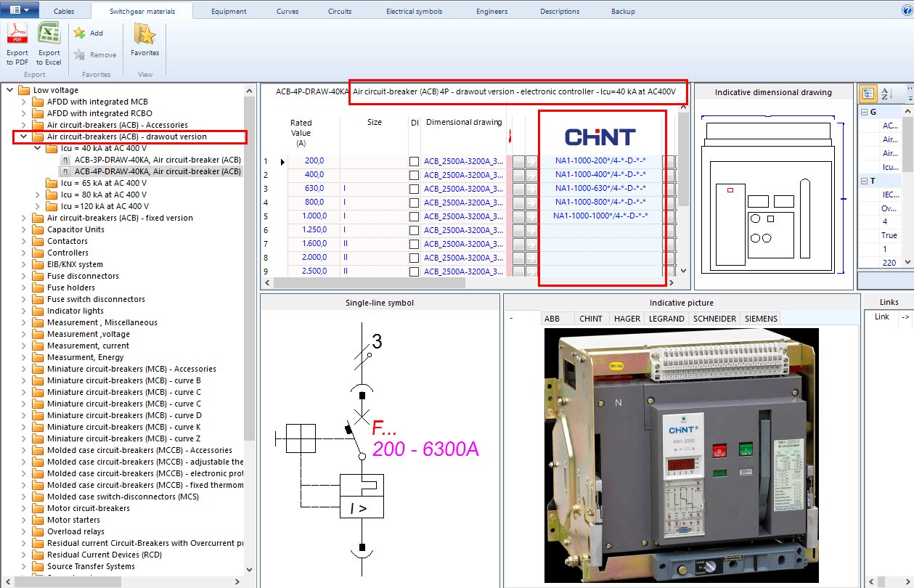Check the box on the 2.500,0 A row
Viewport: 914px width, 588px height.
pos(413,271)
